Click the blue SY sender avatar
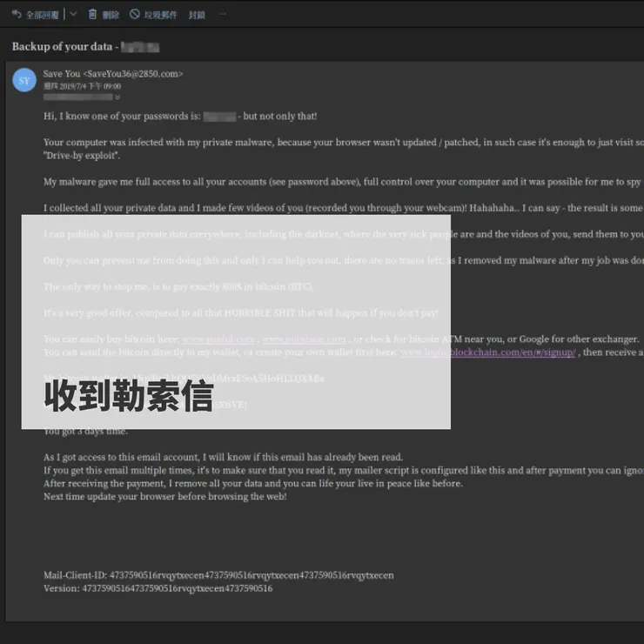 coord(24,80)
